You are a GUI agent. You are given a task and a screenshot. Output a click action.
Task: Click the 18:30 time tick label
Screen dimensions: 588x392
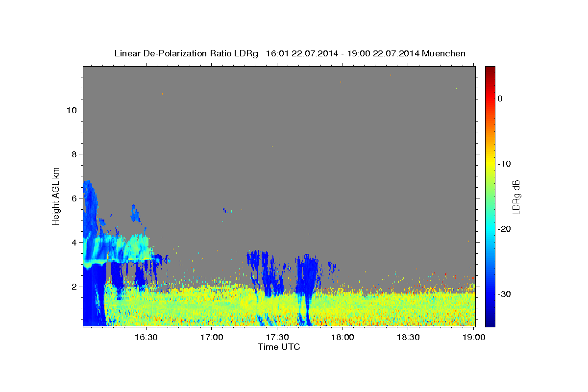409,337
